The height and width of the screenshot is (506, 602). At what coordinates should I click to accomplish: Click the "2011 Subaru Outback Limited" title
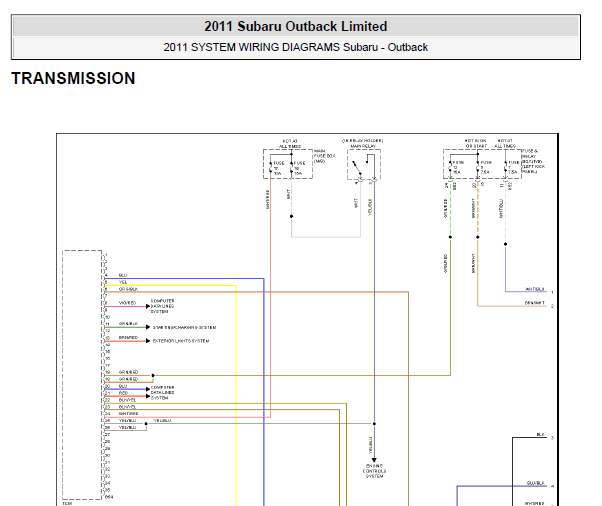296,26
